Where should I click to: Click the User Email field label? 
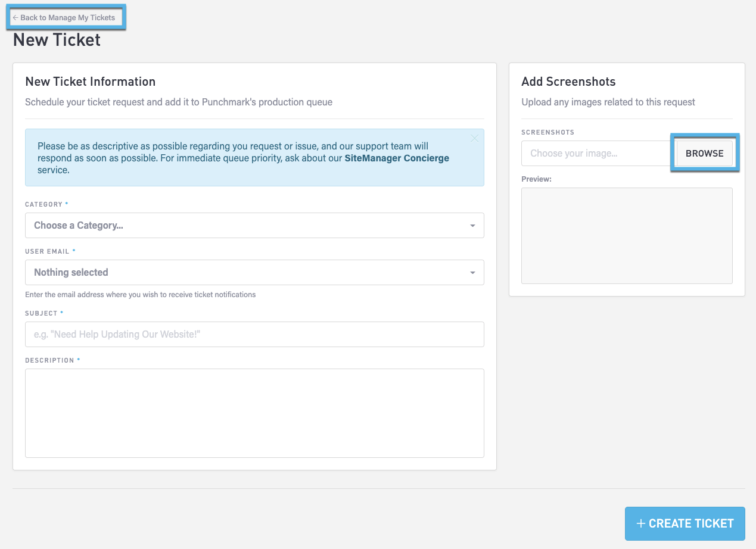point(47,252)
